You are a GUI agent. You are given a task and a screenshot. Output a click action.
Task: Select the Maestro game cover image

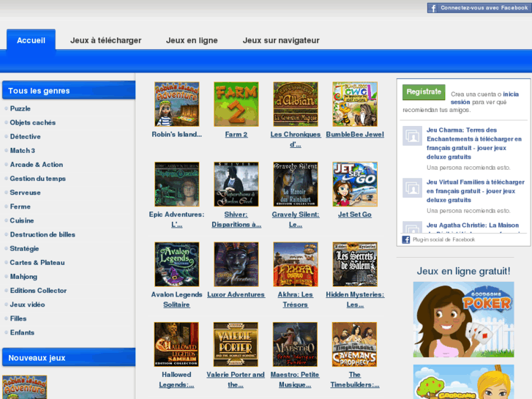[295, 344]
